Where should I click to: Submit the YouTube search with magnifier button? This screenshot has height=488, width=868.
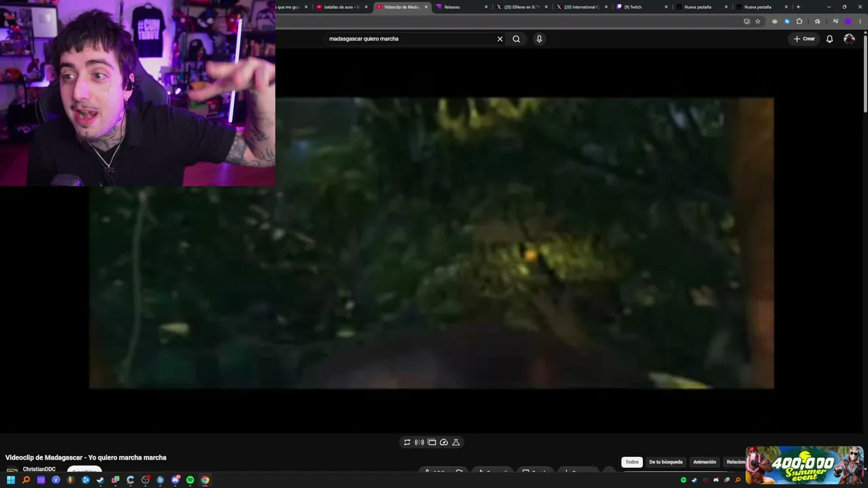[x=516, y=39]
